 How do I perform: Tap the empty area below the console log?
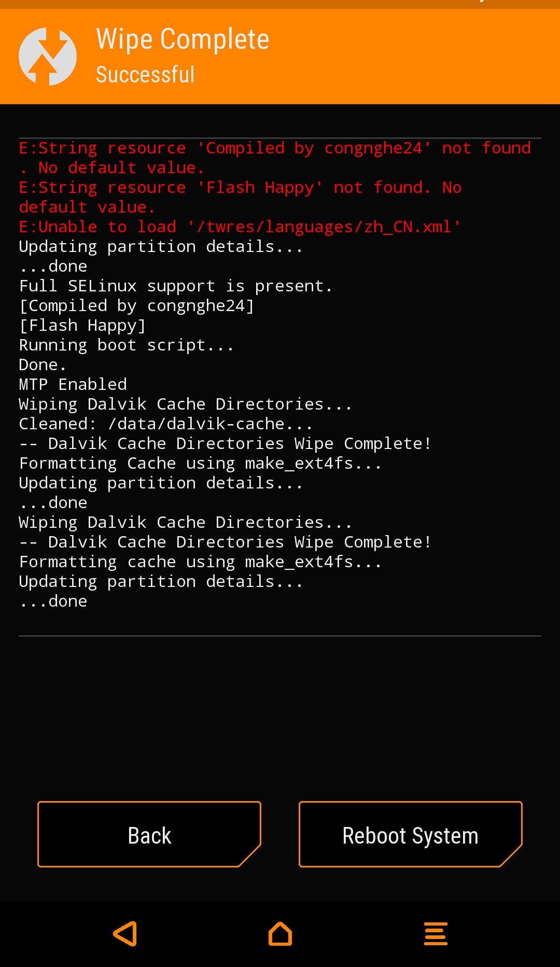(280, 716)
